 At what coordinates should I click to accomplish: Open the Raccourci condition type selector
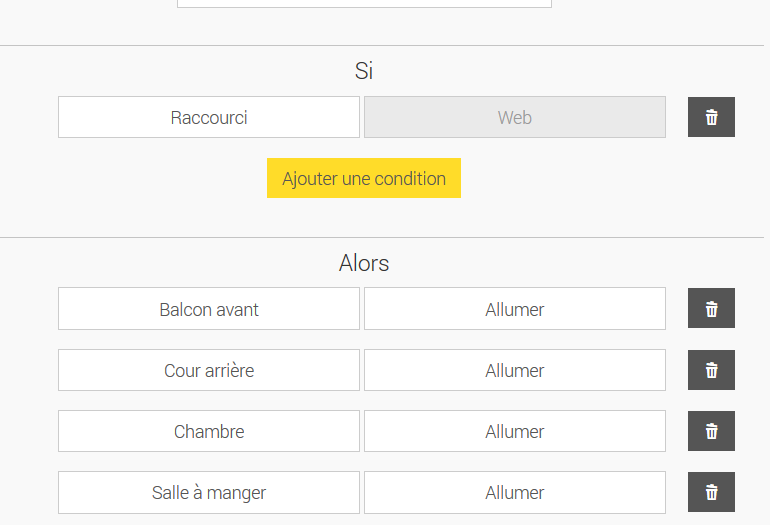click(x=209, y=117)
